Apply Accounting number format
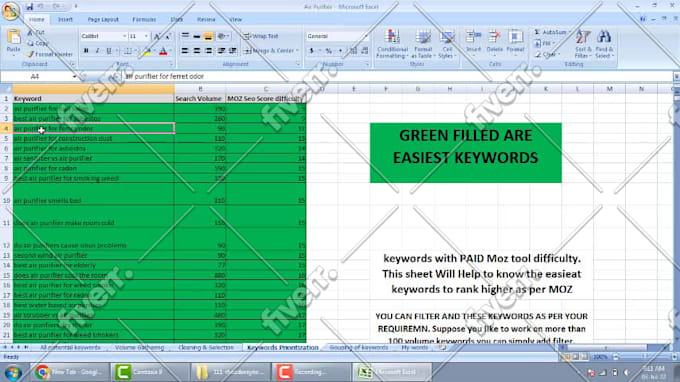The image size is (680, 382). pyautogui.click(x=311, y=51)
